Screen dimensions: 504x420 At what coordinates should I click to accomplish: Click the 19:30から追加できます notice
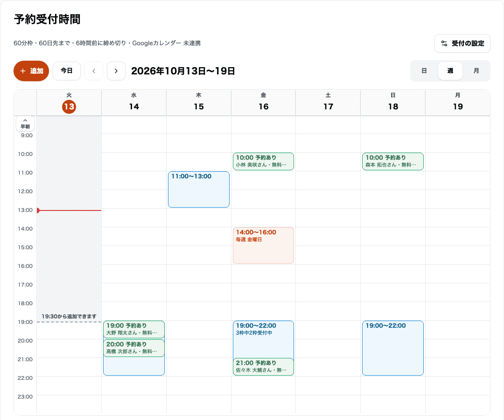pos(69,316)
